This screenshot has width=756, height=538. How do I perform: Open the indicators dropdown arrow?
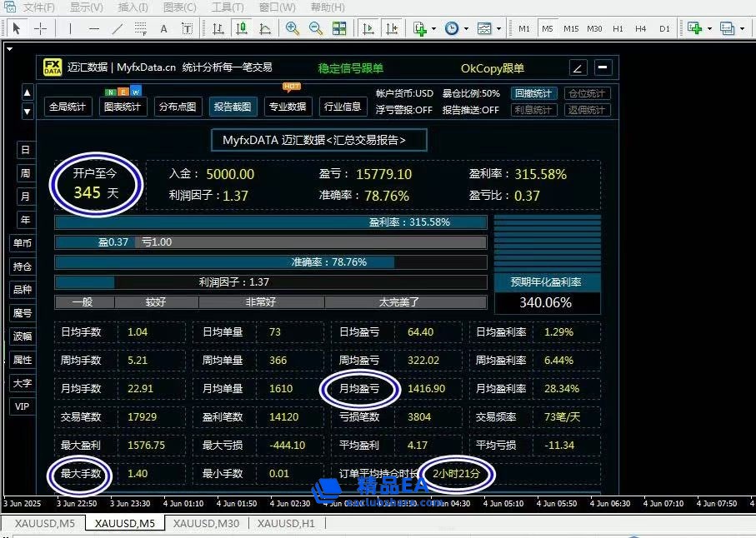pyautogui.click(x=434, y=29)
